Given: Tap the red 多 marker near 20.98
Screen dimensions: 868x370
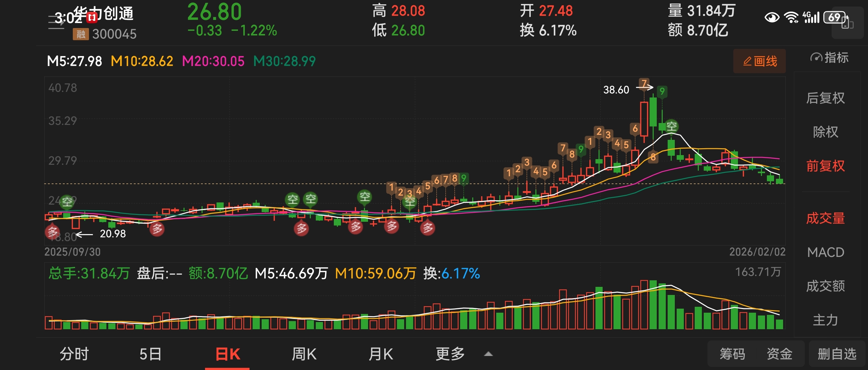Looking at the screenshot, I should (x=52, y=232).
